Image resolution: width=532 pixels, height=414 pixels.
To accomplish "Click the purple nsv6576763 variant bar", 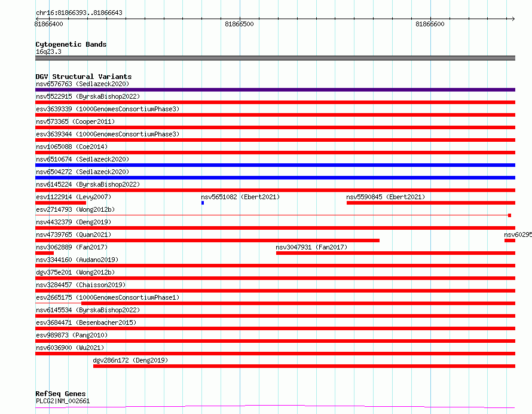I will pyautogui.click(x=275, y=90).
